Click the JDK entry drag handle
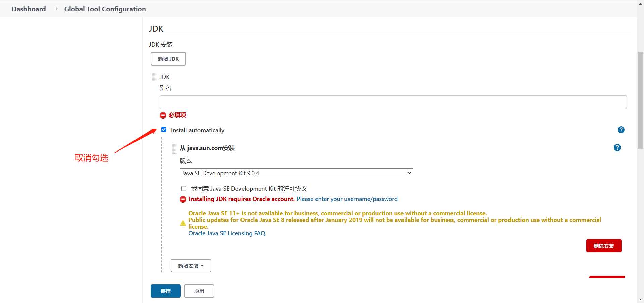The height and width of the screenshot is (303, 644). 154,77
